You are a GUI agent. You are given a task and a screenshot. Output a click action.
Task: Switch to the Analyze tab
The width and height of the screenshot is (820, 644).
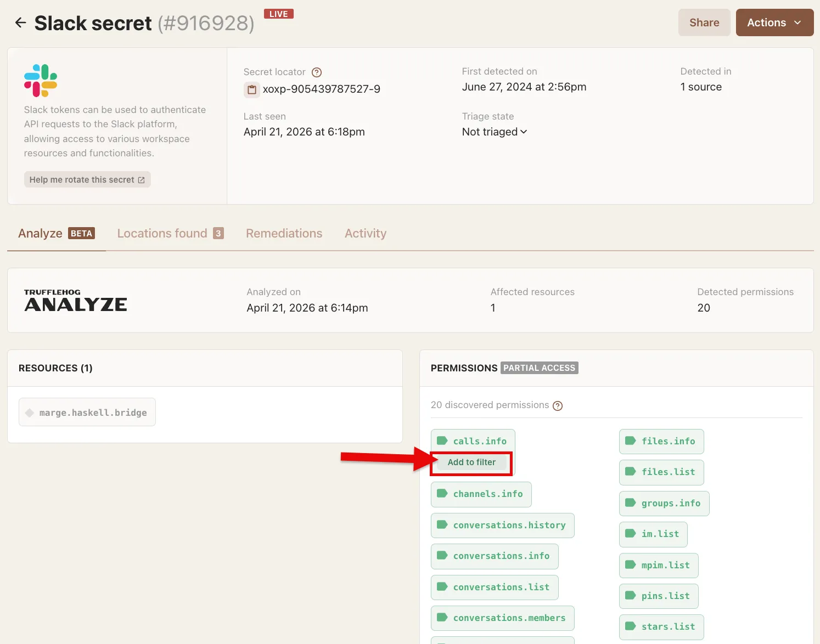point(56,233)
